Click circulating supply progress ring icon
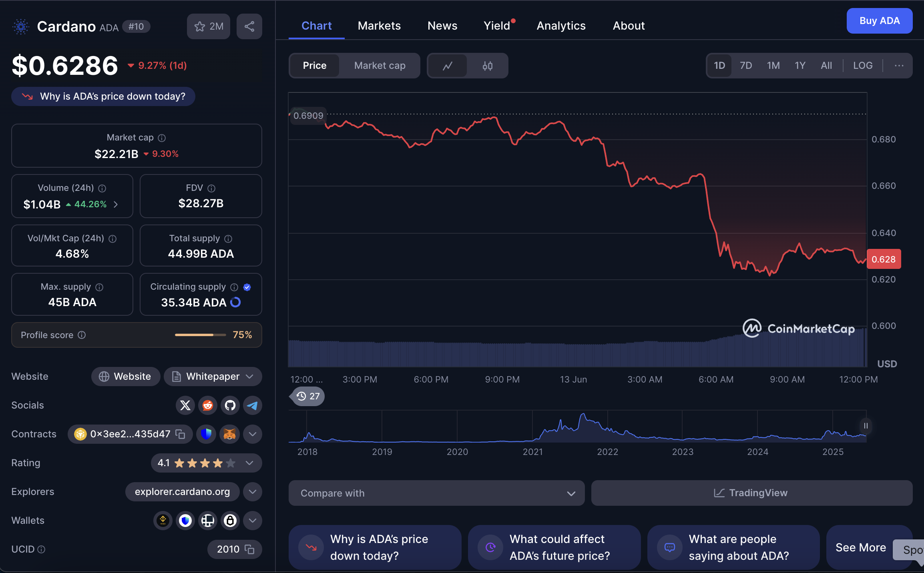Viewport: 924px width, 573px height. click(x=235, y=303)
